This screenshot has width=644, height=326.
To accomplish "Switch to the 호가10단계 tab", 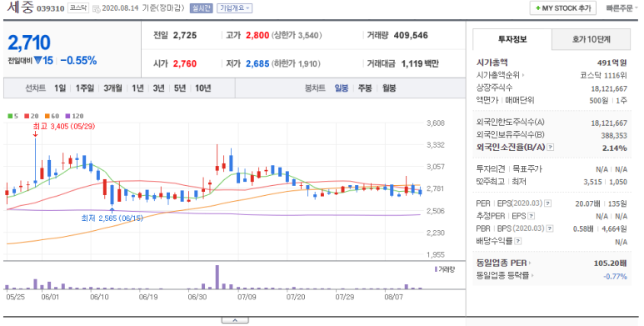I will 591,39.
